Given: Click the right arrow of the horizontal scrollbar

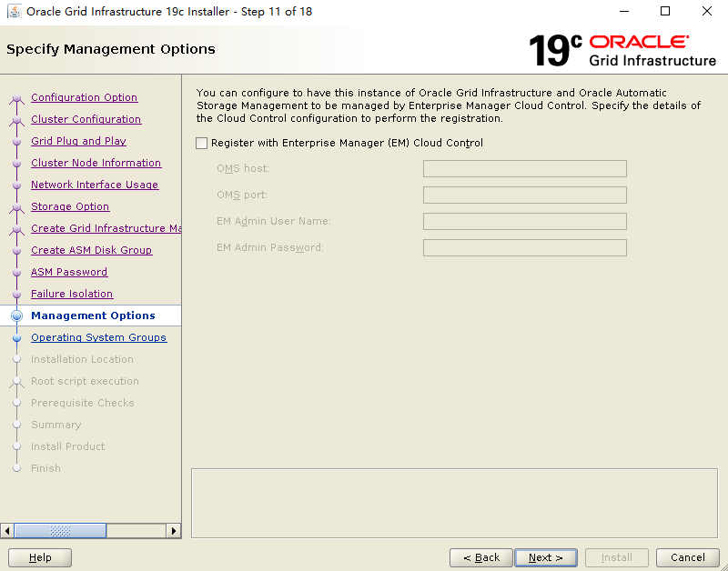Looking at the screenshot, I should (x=174, y=530).
